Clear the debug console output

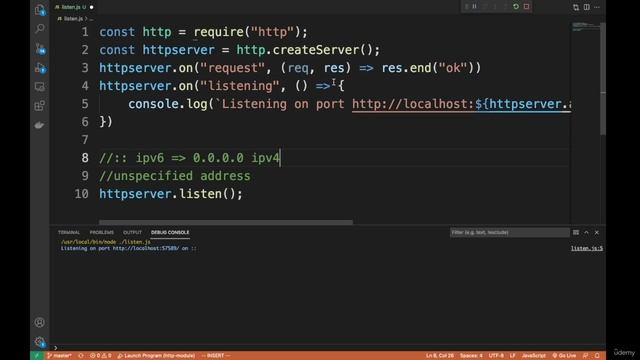coord(576,232)
